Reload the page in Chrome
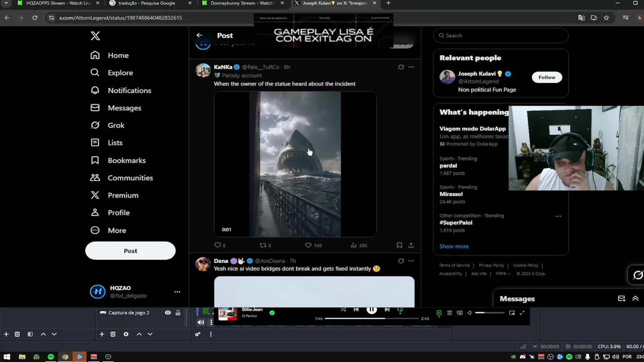This screenshot has width=644, height=362. [x=35, y=18]
